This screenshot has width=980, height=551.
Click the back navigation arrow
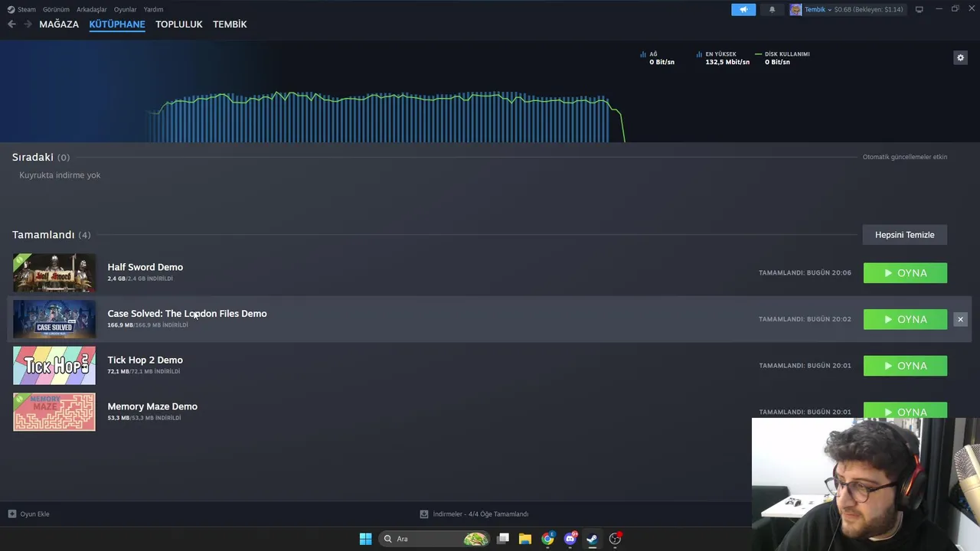click(11, 24)
